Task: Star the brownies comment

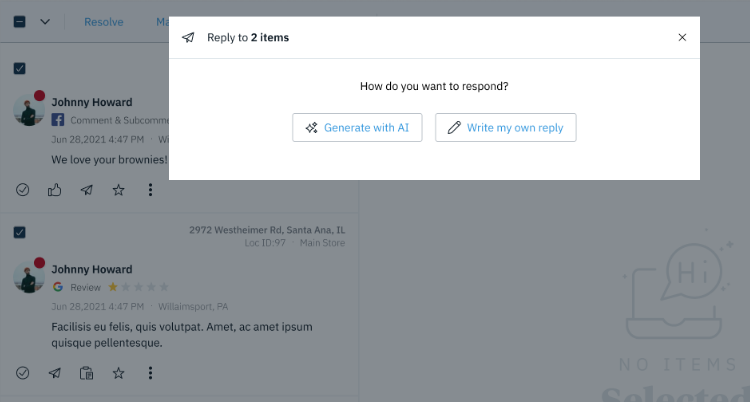Action: [119, 190]
